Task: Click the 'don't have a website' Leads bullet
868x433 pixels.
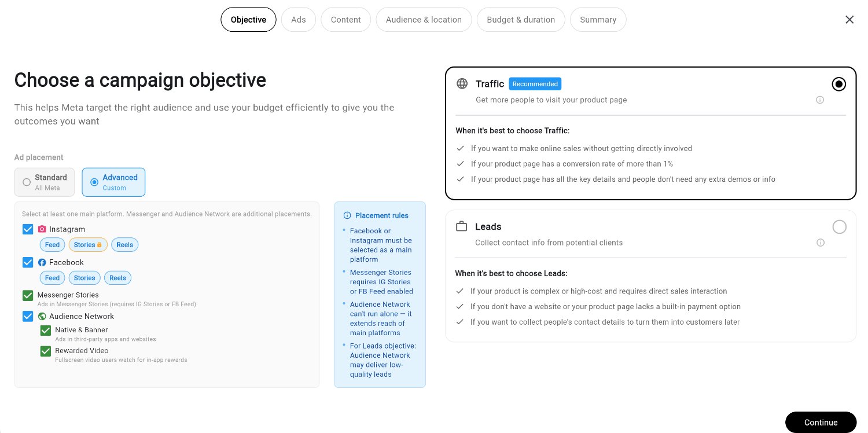Action: [605, 307]
